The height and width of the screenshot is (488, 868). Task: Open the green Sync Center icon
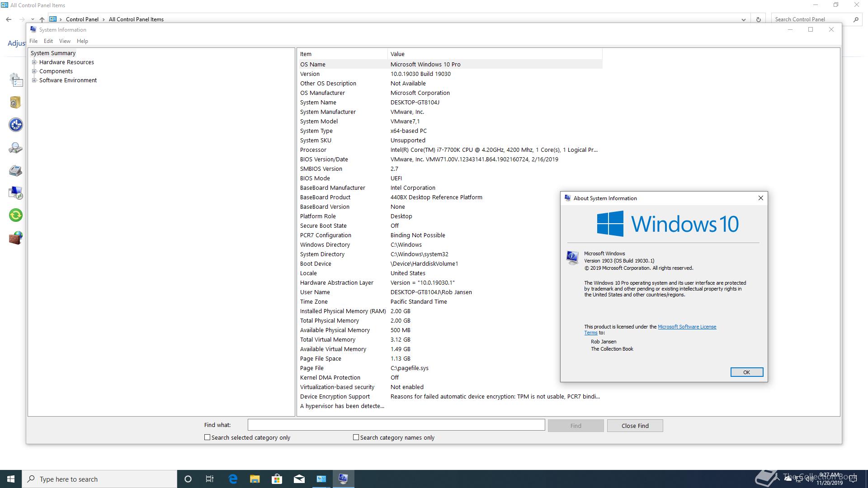16,215
